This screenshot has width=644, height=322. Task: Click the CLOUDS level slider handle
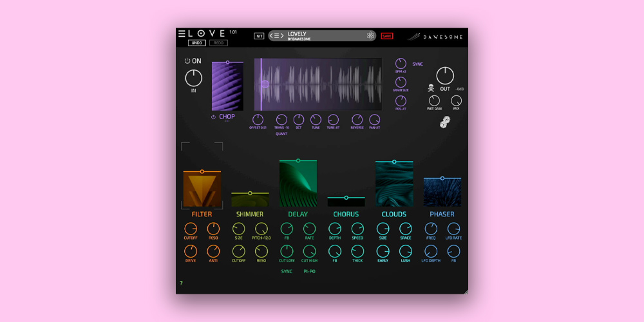(394, 162)
